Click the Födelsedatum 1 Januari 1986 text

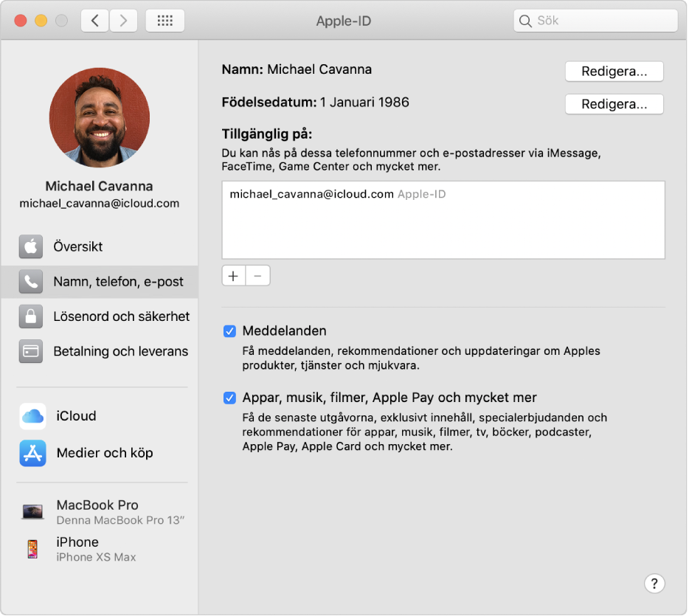click(x=315, y=103)
